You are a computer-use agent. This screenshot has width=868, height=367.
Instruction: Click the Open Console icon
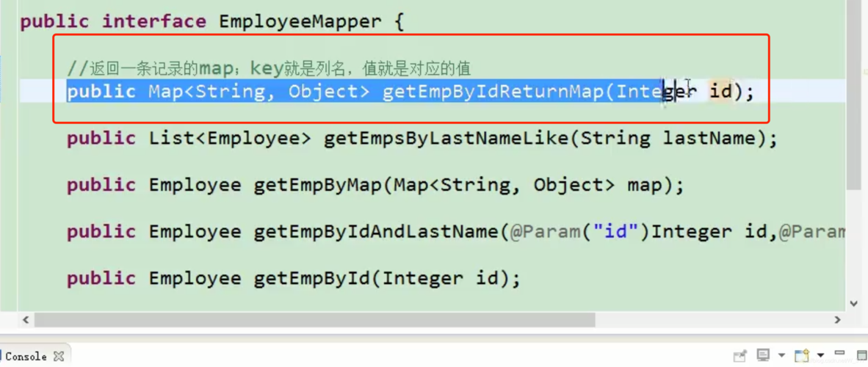click(801, 356)
